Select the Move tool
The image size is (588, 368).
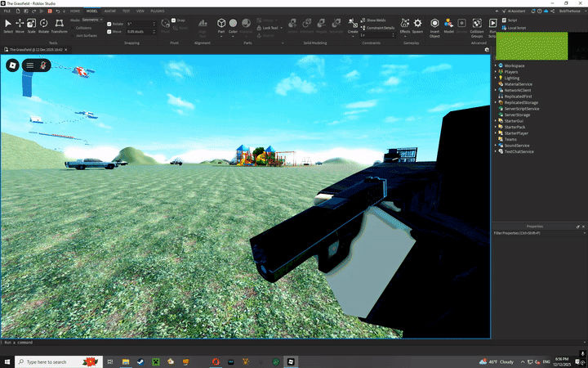coord(20,25)
